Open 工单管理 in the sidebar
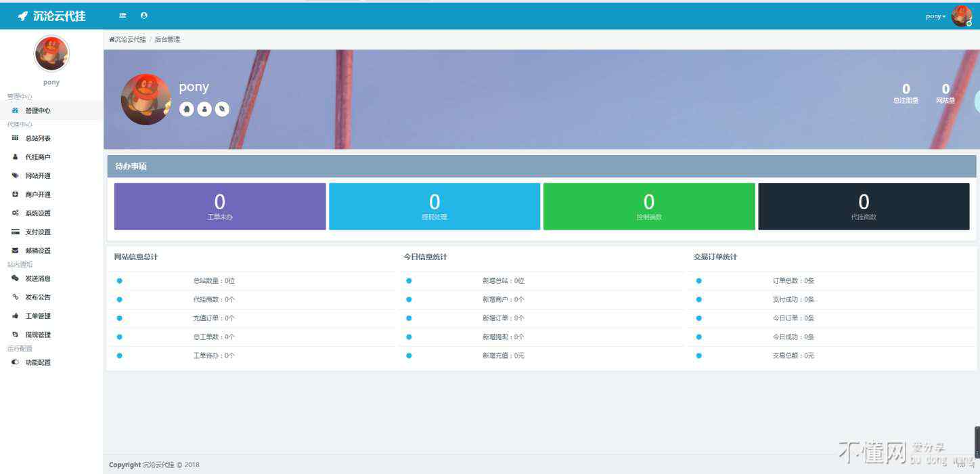This screenshot has height=474, width=980. coord(51,316)
